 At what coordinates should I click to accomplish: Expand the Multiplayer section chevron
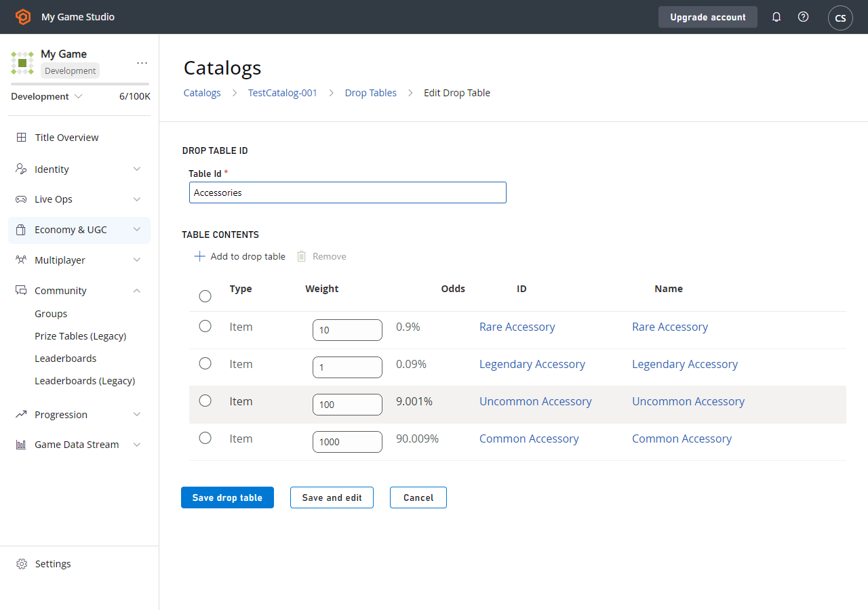coord(137,260)
